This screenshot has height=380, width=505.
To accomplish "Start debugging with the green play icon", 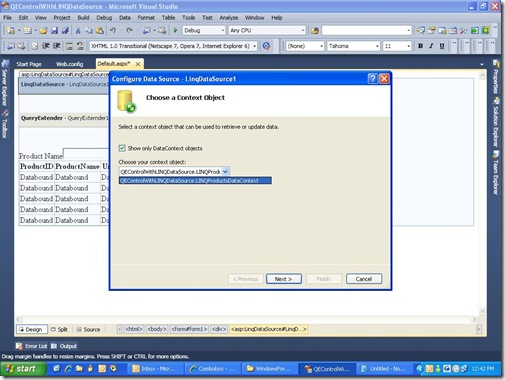I will pos(175,30).
